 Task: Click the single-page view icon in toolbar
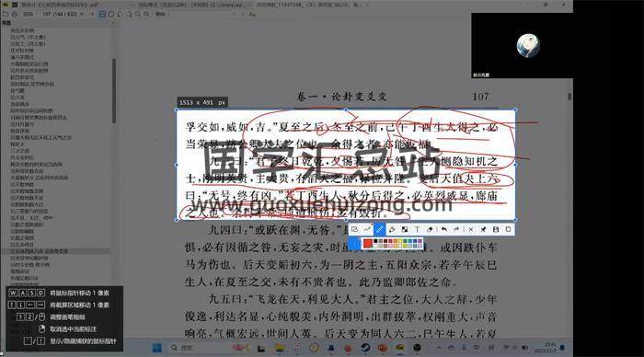tap(111, 14)
